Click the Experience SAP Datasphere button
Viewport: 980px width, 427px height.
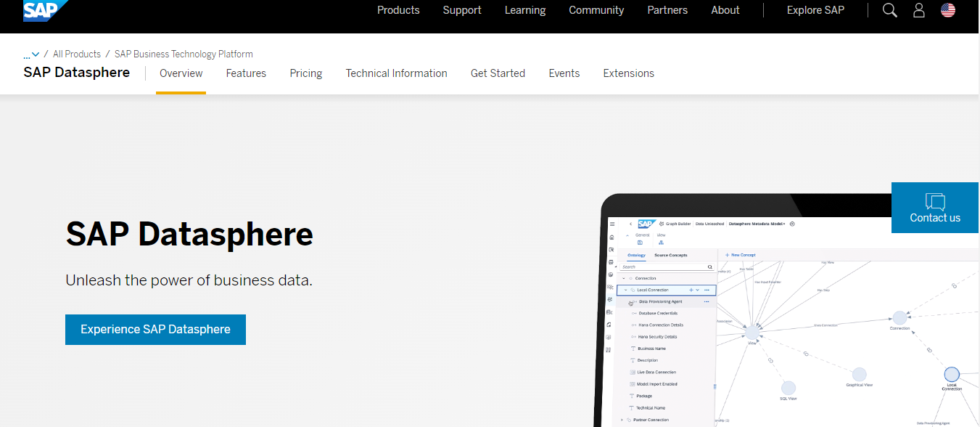(155, 330)
